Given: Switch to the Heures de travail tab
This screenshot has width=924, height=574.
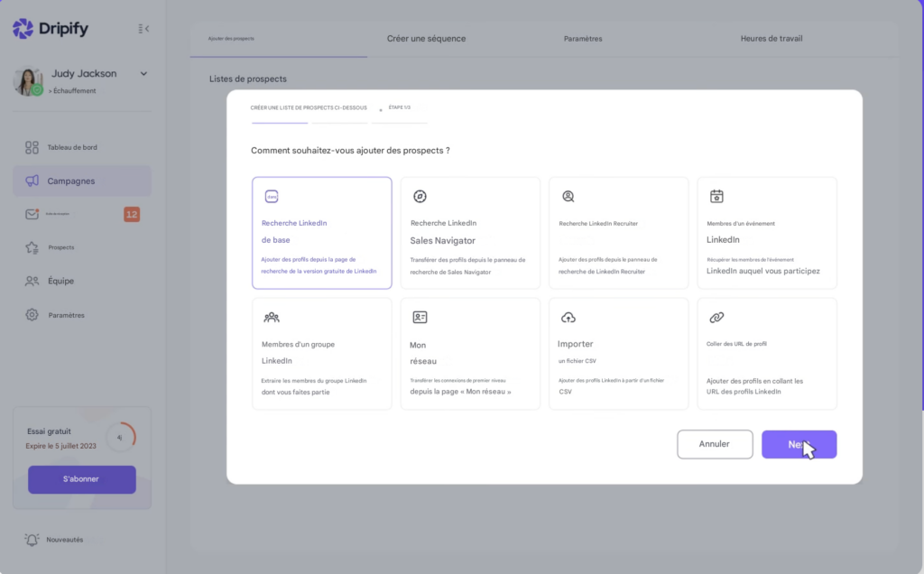Looking at the screenshot, I should point(771,39).
